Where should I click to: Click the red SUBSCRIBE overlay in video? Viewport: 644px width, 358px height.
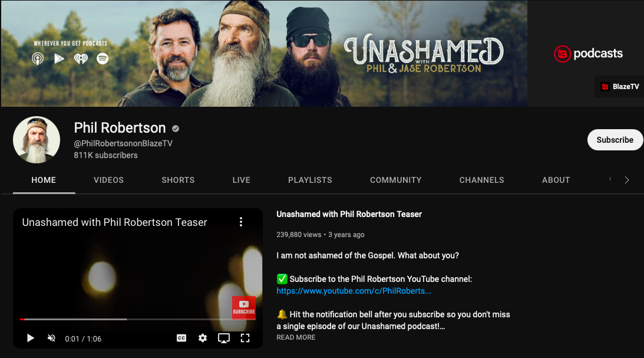(x=244, y=307)
